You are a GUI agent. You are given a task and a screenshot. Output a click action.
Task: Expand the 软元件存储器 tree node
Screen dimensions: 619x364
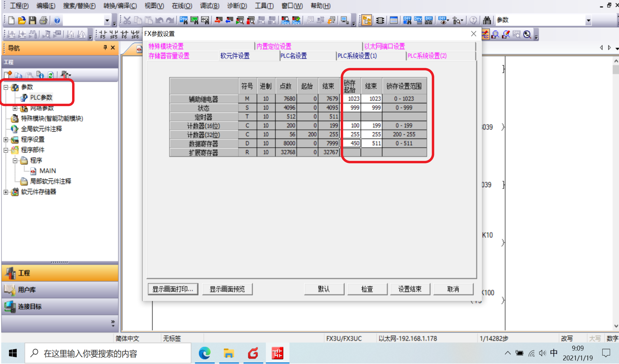(6, 192)
